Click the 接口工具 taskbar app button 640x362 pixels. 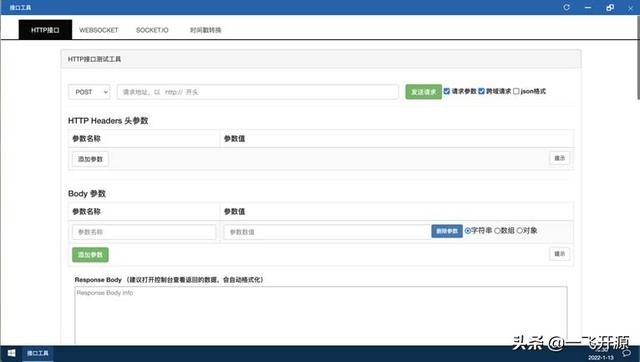click(x=38, y=353)
